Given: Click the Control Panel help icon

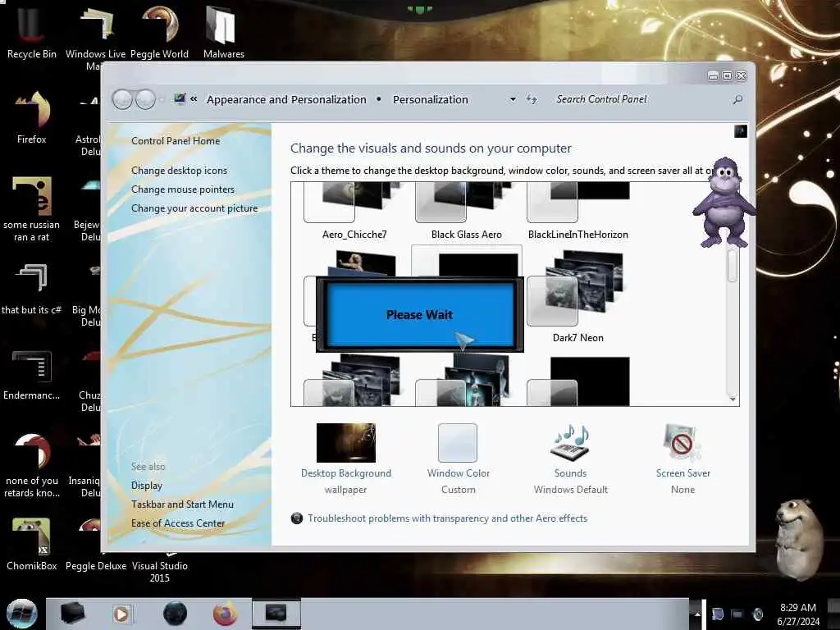Looking at the screenshot, I should click(x=741, y=131).
